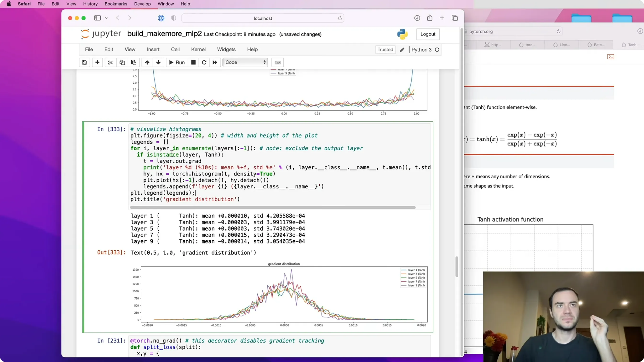Click privacy shield icon in Safari
This screenshot has height=362, width=644.
pyautogui.click(x=173, y=18)
